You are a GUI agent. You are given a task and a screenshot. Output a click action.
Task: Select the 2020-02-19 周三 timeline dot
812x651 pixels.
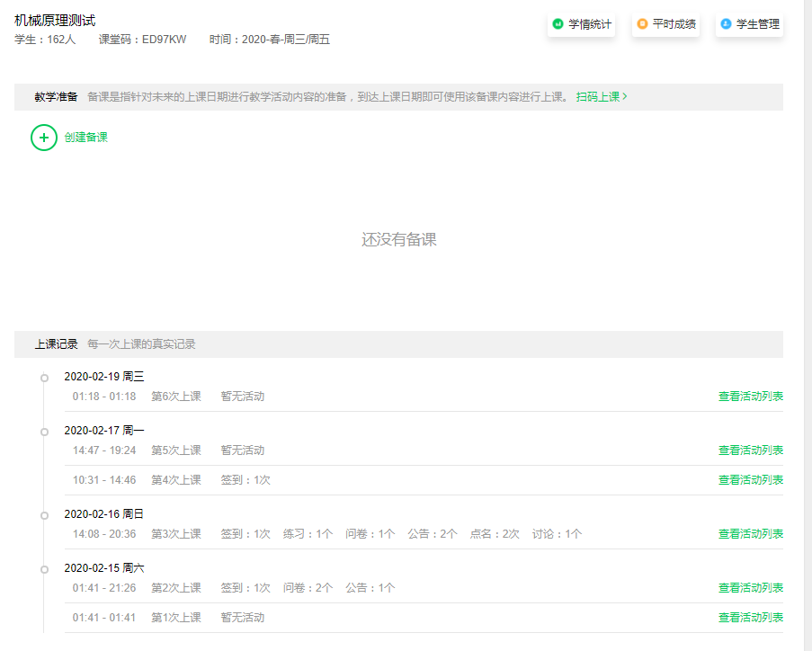click(x=44, y=378)
